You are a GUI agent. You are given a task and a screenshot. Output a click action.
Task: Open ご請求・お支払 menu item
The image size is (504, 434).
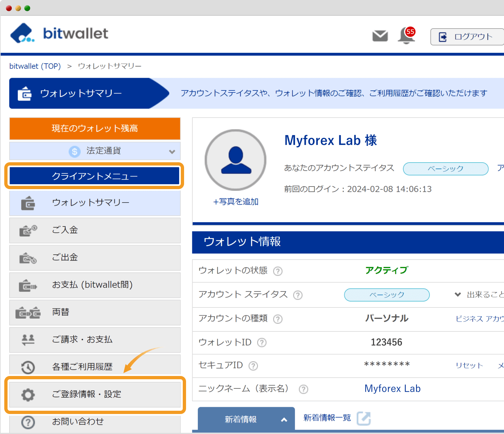click(x=95, y=340)
